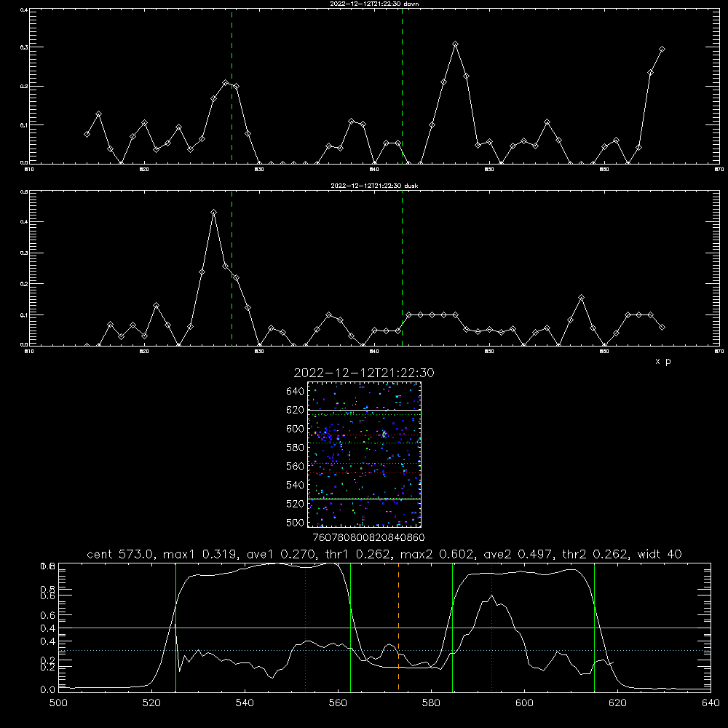This screenshot has height=728, width=728.
Task: Click the x-axis label '600' of the bottom plot
Action: pyautogui.click(x=525, y=703)
